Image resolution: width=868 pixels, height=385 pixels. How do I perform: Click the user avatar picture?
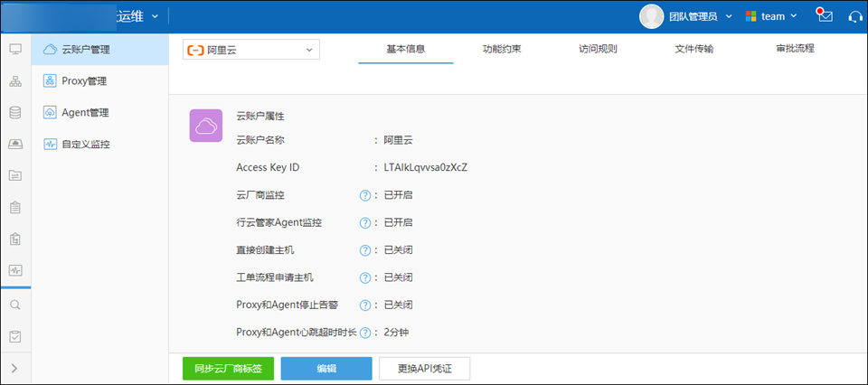point(652,16)
